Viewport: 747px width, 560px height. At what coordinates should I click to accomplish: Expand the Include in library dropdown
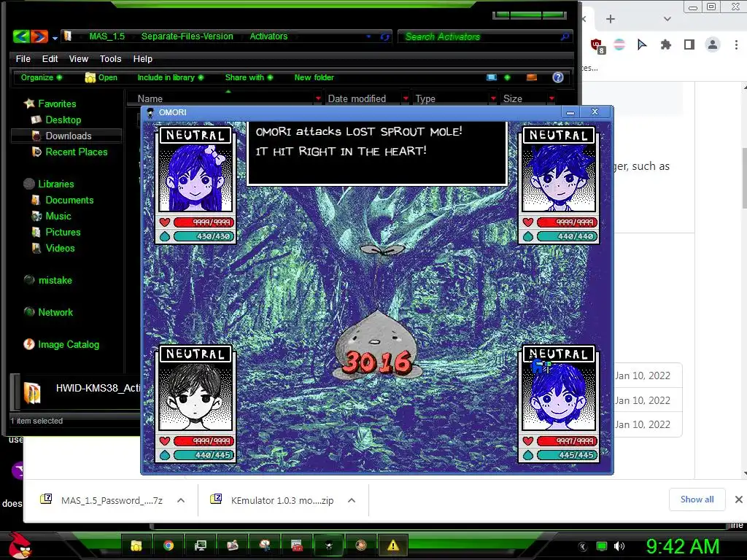[x=170, y=77]
